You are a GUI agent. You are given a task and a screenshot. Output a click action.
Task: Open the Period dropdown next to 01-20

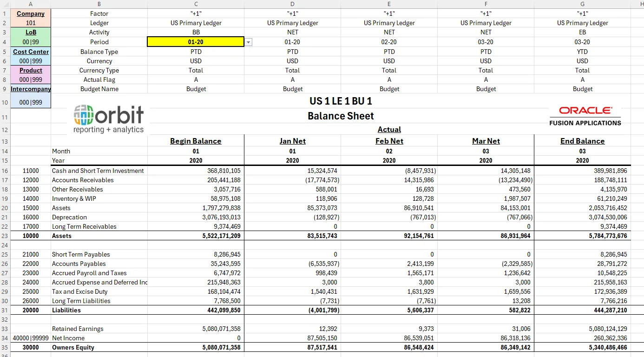pos(248,41)
